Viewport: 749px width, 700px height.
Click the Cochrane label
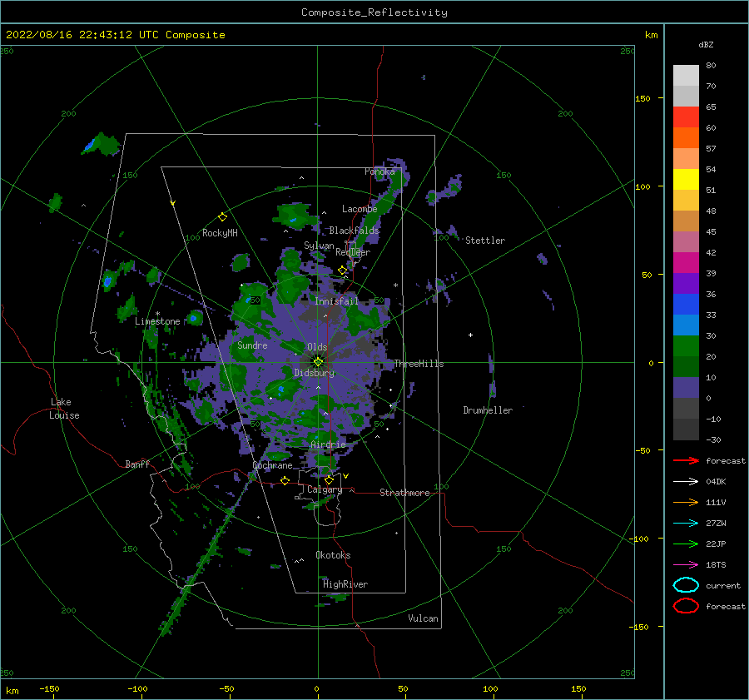272,465
